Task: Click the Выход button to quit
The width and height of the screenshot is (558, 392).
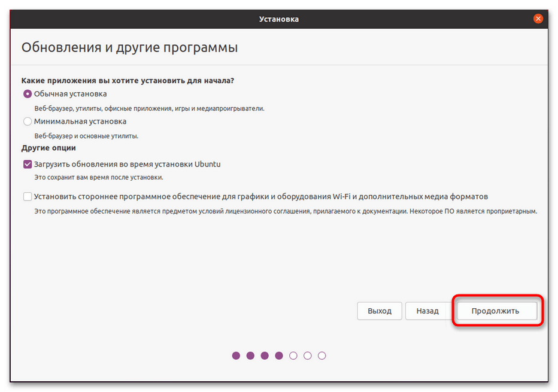Action: point(380,311)
